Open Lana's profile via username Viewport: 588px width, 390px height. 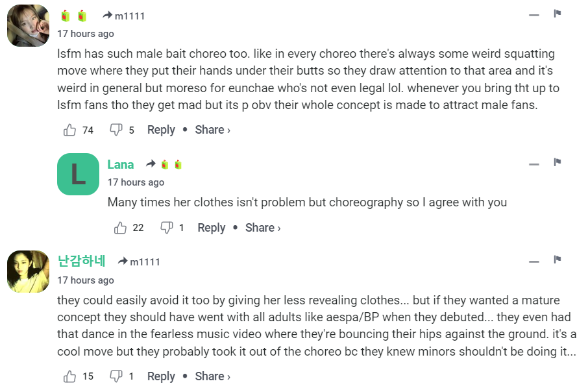[121, 164]
